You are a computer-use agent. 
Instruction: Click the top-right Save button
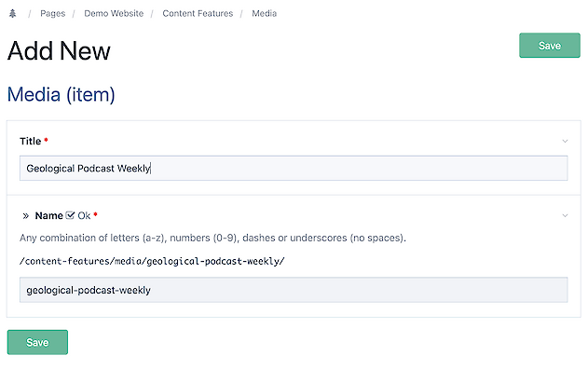coord(550,46)
